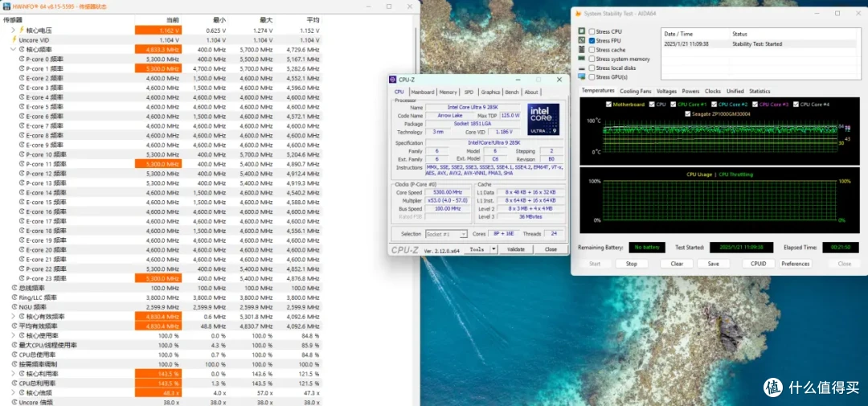The width and height of the screenshot is (868, 406).
Task: Expand the 核心有效频率 sensor group
Action: point(14,317)
